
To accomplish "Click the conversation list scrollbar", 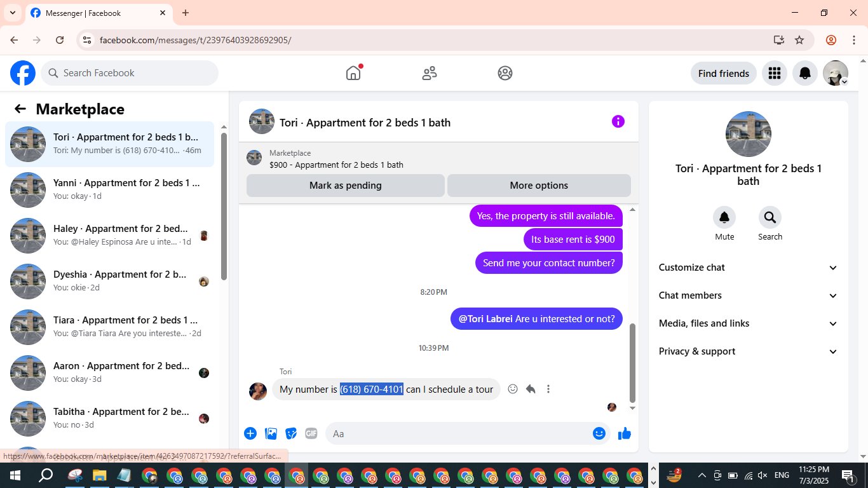I will coord(224,207).
